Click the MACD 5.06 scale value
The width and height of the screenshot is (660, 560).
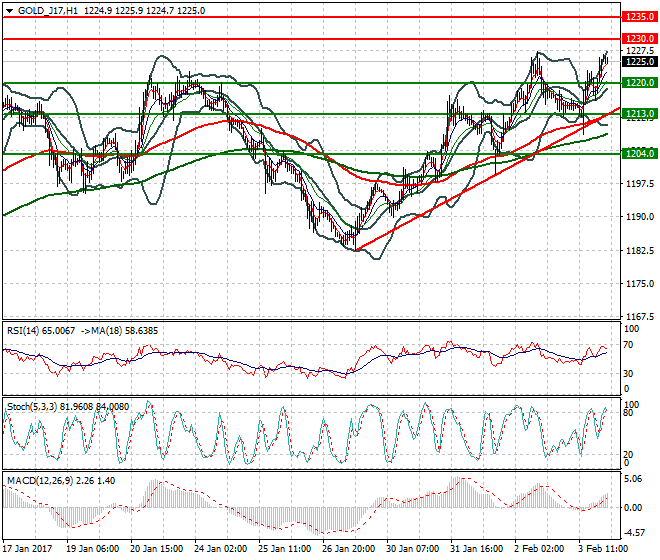[x=633, y=479]
